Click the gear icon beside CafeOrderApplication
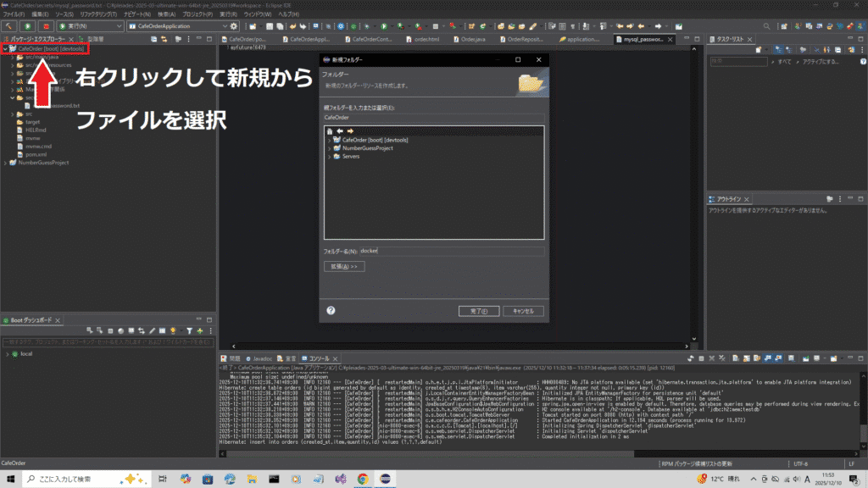The image size is (868, 488). click(233, 26)
